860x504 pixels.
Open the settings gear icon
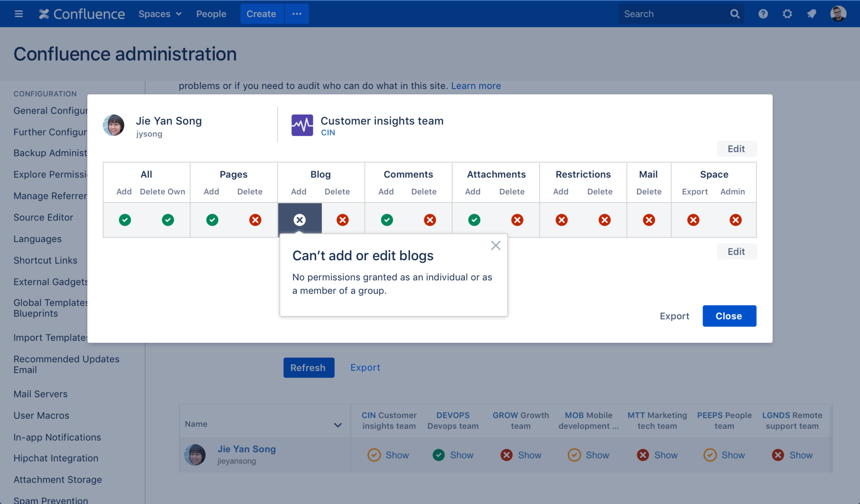tap(787, 14)
